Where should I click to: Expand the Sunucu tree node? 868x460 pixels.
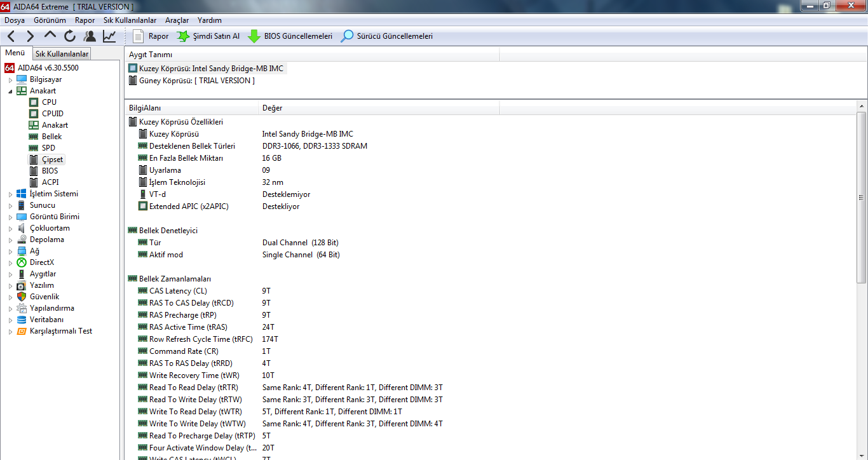[10, 206]
